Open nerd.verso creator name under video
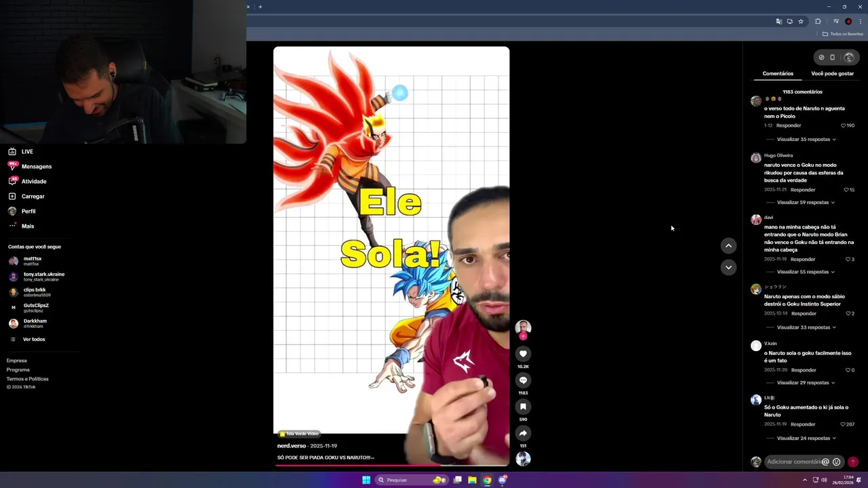868x488 pixels. [x=292, y=446]
